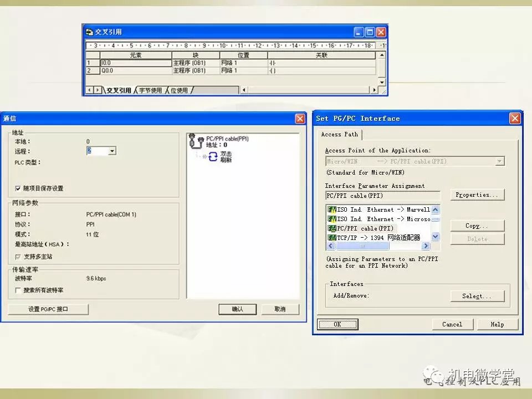Enable 搜索所有波特率 checkbox
Screen dimensions: 532x399
pyautogui.click(x=18, y=290)
